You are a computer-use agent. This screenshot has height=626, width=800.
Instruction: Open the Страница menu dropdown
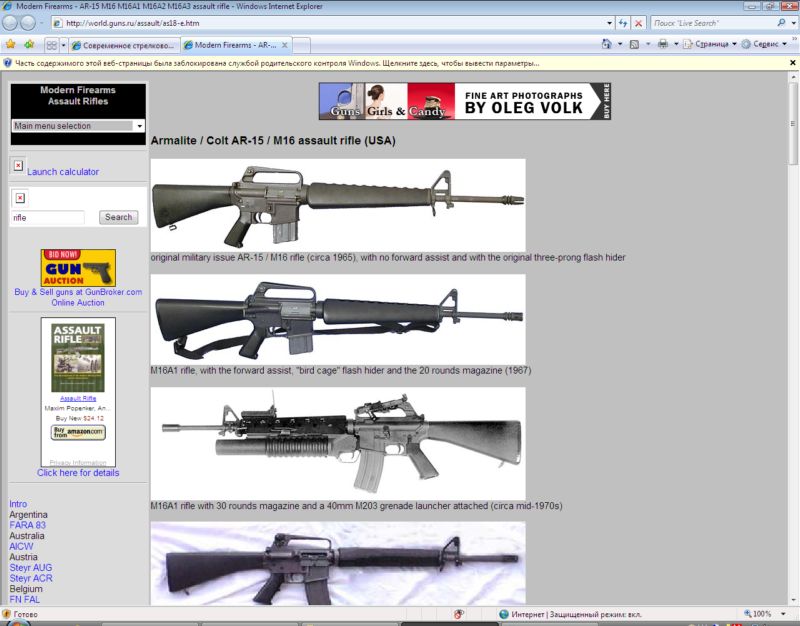(710, 45)
